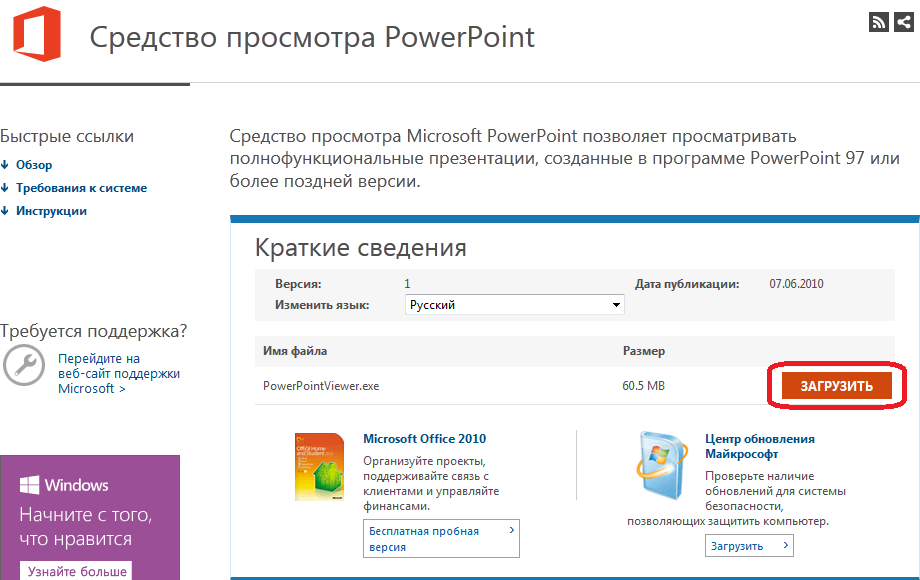Screen dimensions: 920x580
Task: Open the Изменить язык dropdown
Action: point(515,305)
